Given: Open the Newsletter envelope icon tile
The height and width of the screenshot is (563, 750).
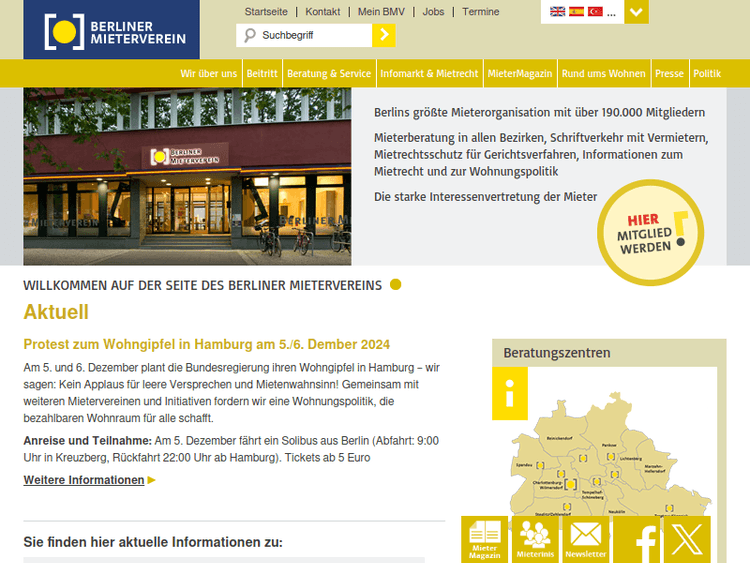Looking at the screenshot, I should pyautogui.click(x=586, y=540).
